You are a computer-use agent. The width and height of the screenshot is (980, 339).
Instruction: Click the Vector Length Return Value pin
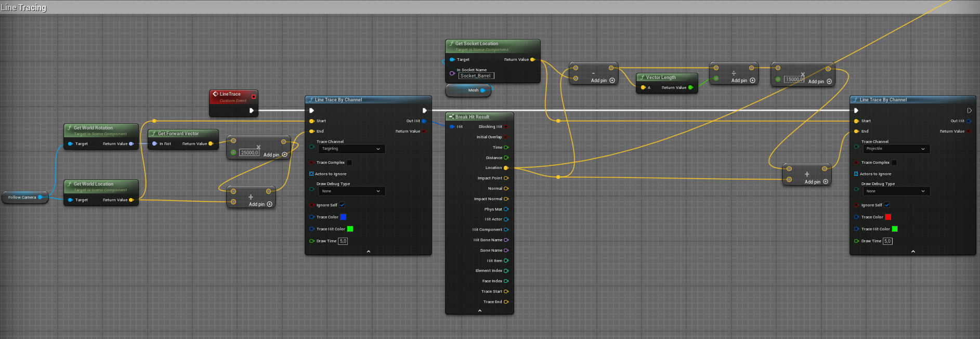(x=690, y=88)
